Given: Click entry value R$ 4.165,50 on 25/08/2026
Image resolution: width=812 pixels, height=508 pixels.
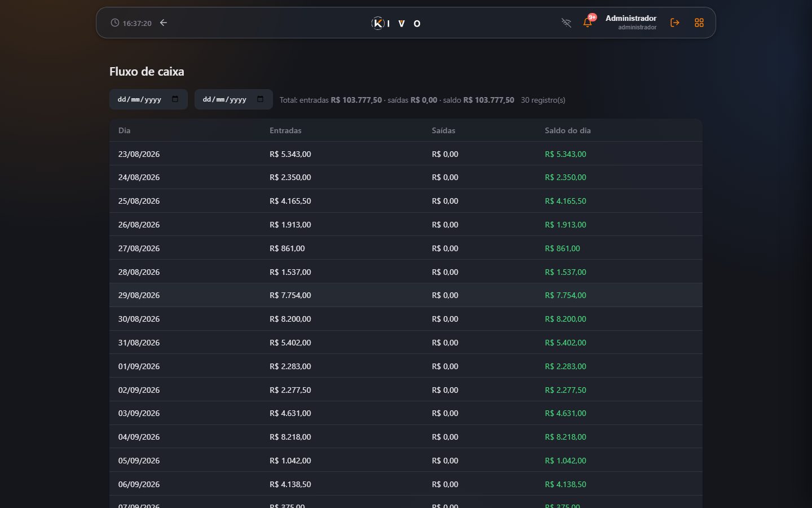Looking at the screenshot, I should [x=290, y=201].
